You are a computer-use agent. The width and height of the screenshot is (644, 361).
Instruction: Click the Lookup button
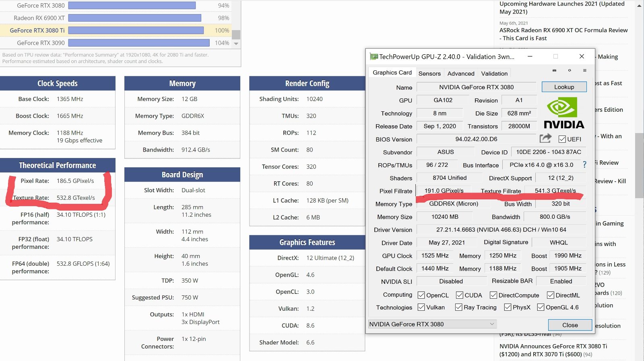(564, 87)
